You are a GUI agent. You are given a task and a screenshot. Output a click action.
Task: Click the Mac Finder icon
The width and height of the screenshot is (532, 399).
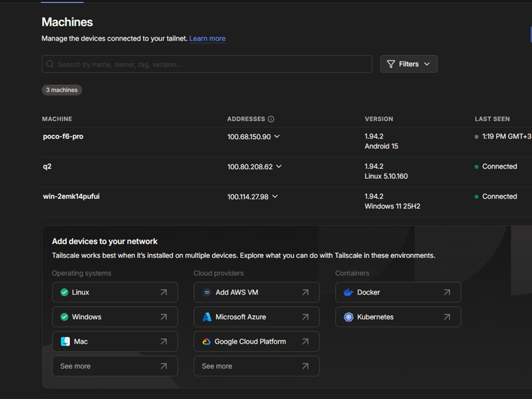tap(65, 342)
